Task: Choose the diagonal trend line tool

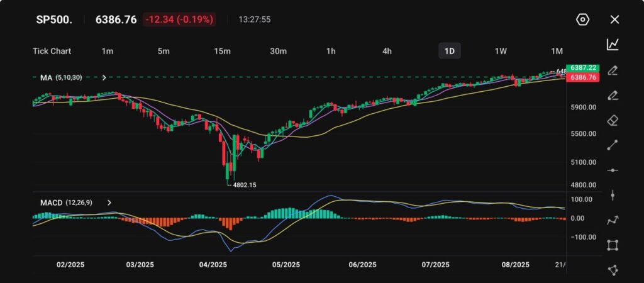Action: [613, 145]
